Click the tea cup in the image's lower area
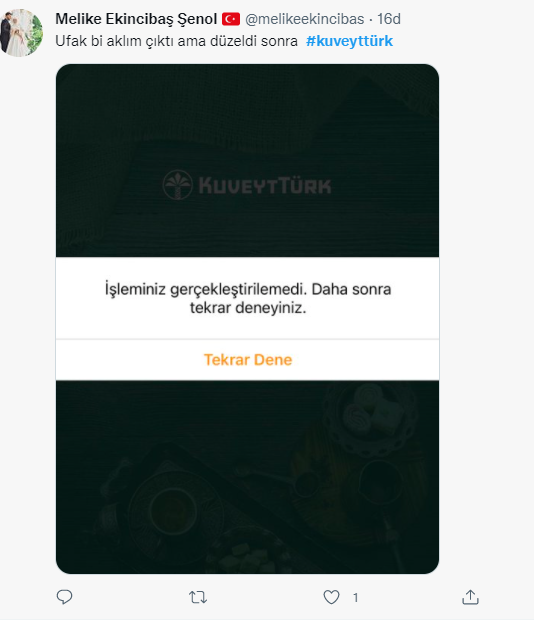 tap(174, 510)
